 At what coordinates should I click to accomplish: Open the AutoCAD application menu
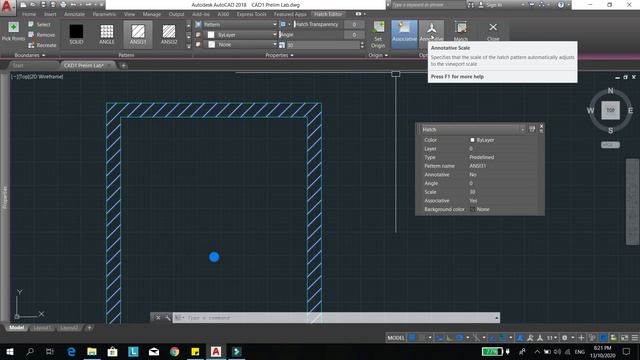tap(7, 7)
